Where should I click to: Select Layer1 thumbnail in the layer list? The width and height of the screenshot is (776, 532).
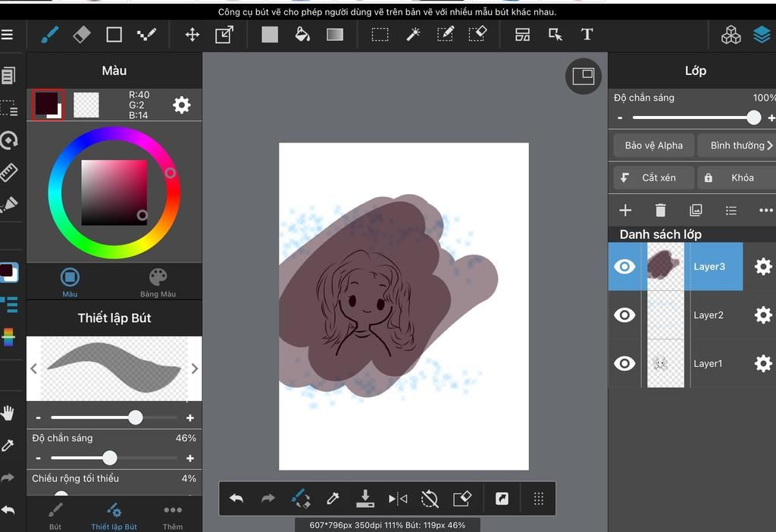pyautogui.click(x=665, y=363)
